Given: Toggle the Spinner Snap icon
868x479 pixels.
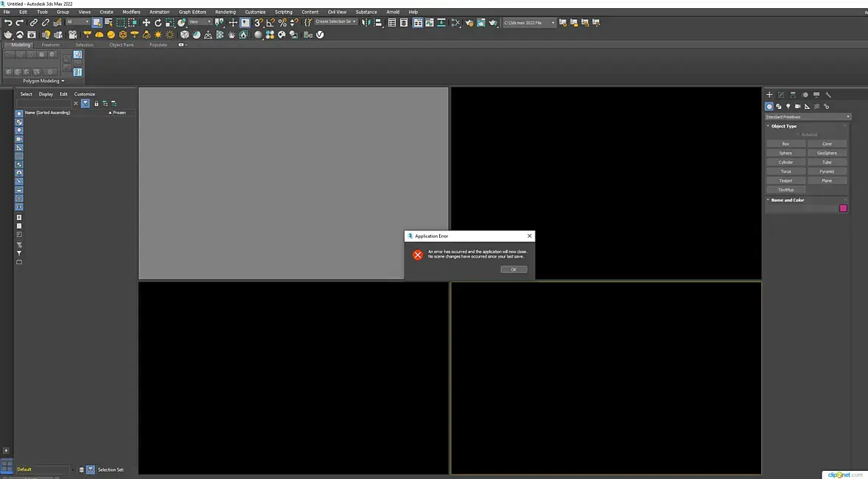Looking at the screenshot, I should pyautogui.click(x=294, y=23).
